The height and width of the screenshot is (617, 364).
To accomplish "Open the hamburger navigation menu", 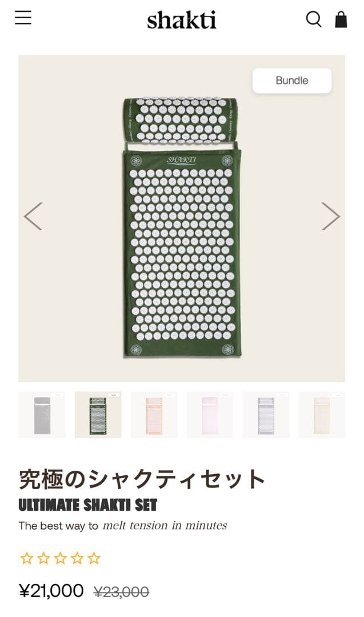I will (23, 18).
